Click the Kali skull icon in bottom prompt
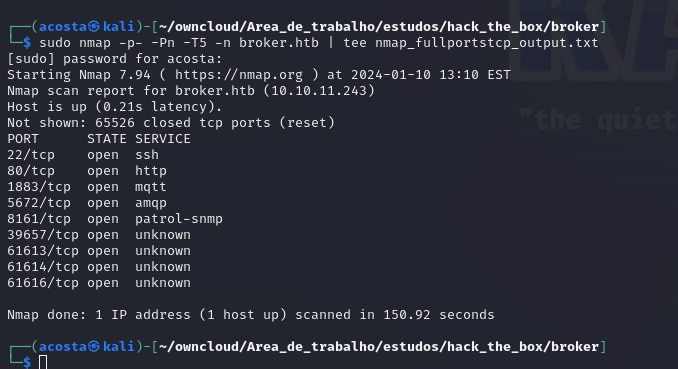 [94, 347]
